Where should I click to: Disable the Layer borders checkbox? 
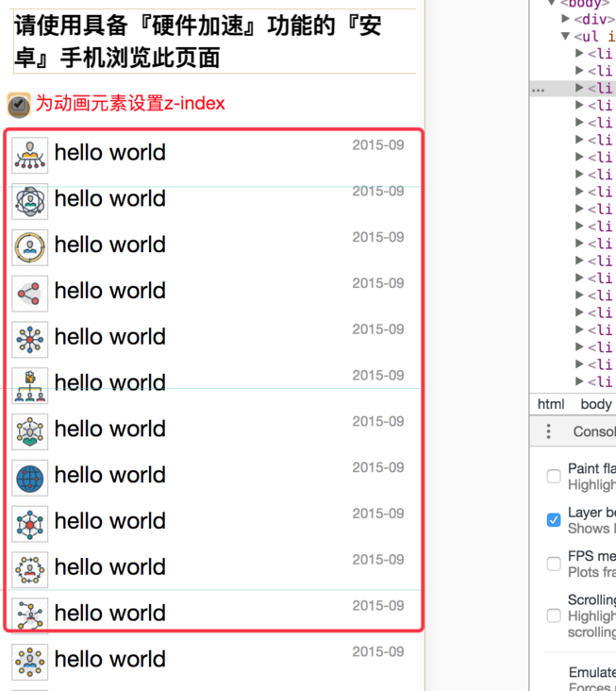coord(554,520)
